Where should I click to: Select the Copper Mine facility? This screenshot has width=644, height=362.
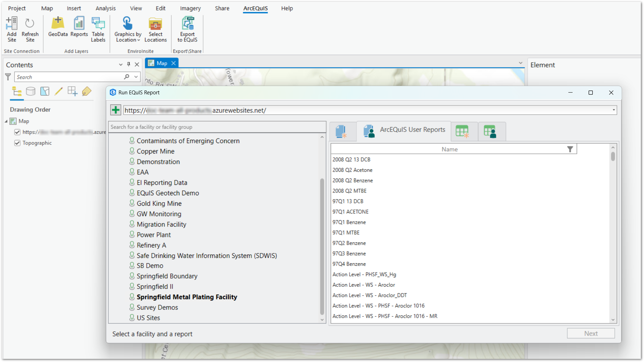pos(155,151)
